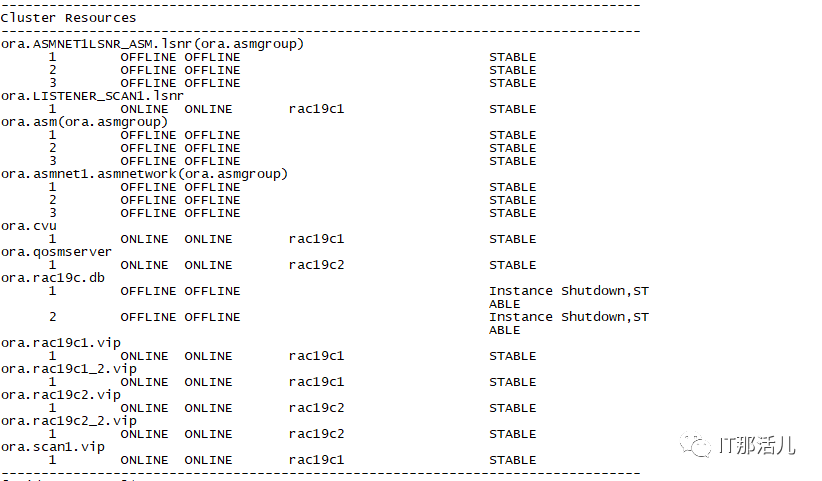
Task: Click the ora.ASMNET1LSNR_ASM.lsnr resource name
Action: click(x=152, y=44)
